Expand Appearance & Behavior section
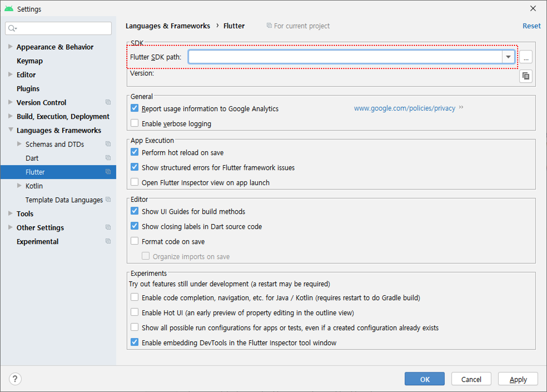This screenshot has height=392, width=547. point(10,47)
